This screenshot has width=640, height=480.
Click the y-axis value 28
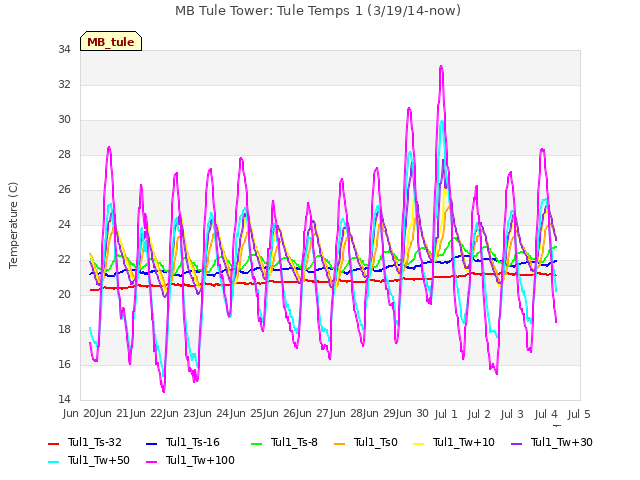64,155
